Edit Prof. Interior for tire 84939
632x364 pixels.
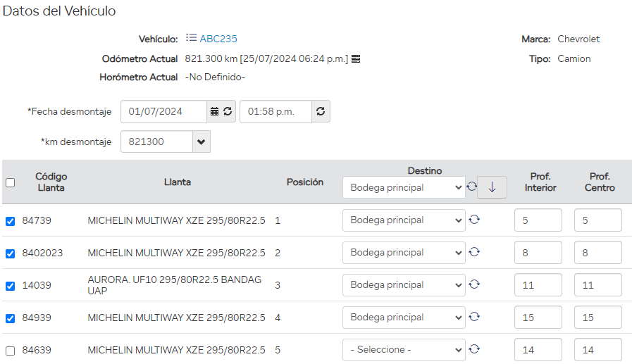click(538, 318)
